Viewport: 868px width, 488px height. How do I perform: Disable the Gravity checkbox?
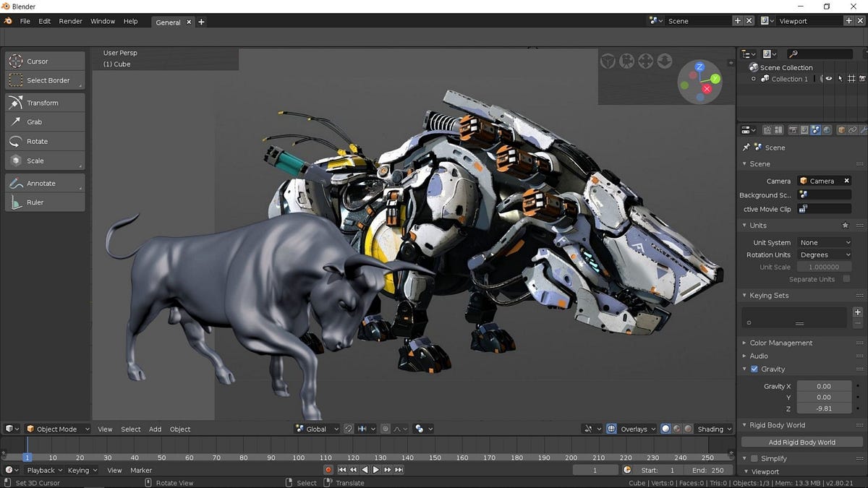click(x=754, y=369)
